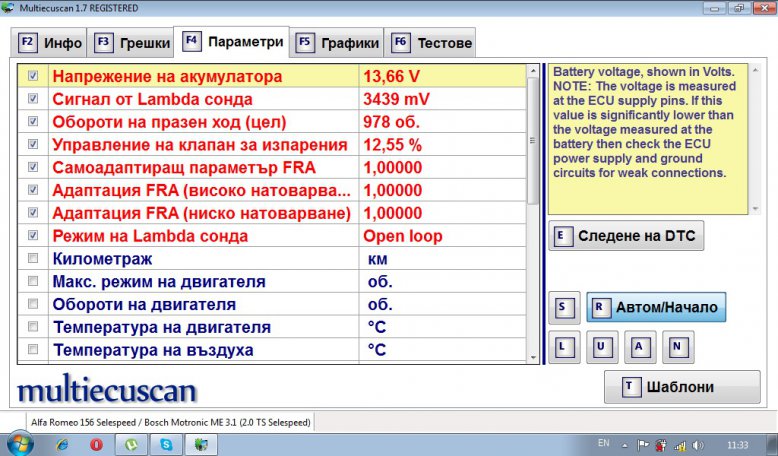
Task: Tick the Температура на двигателя checkbox
Action: point(34,327)
